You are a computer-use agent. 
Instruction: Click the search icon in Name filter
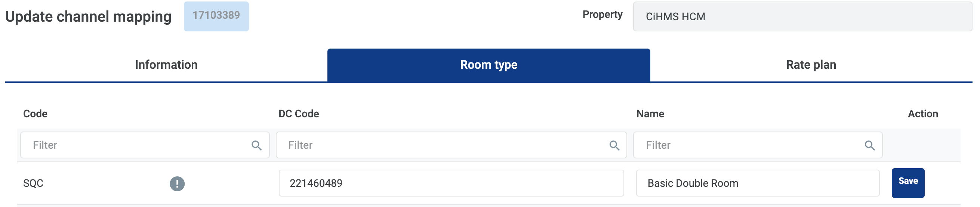[869, 145]
